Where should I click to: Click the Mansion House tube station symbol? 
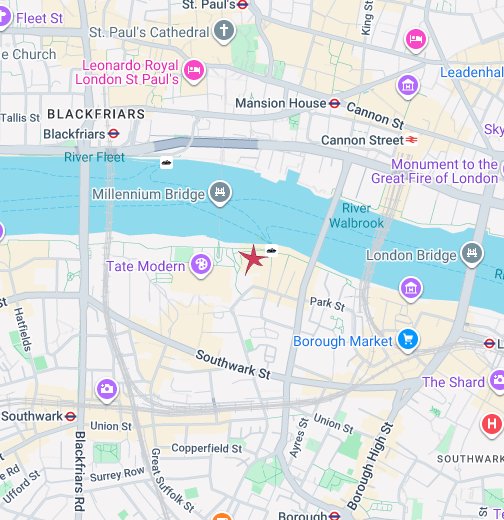pyautogui.click(x=334, y=103)
